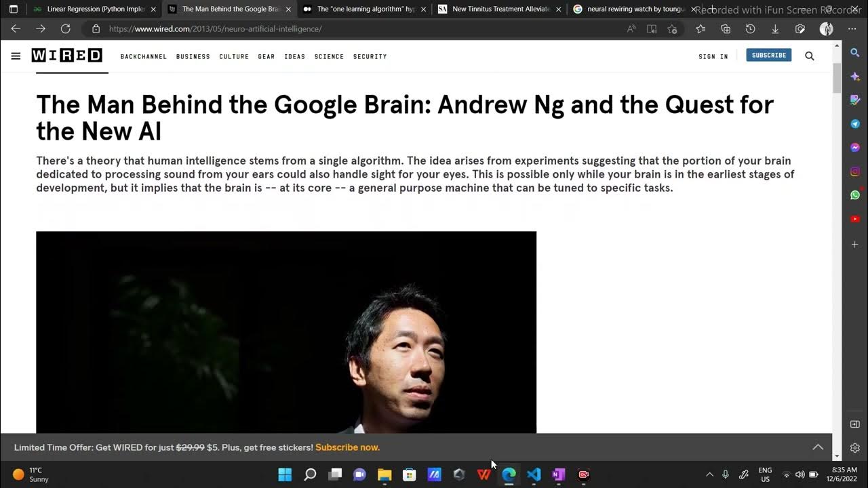The image size is (868, 488).
Task: Open Edge sidebar search
Action: (855, 53)
